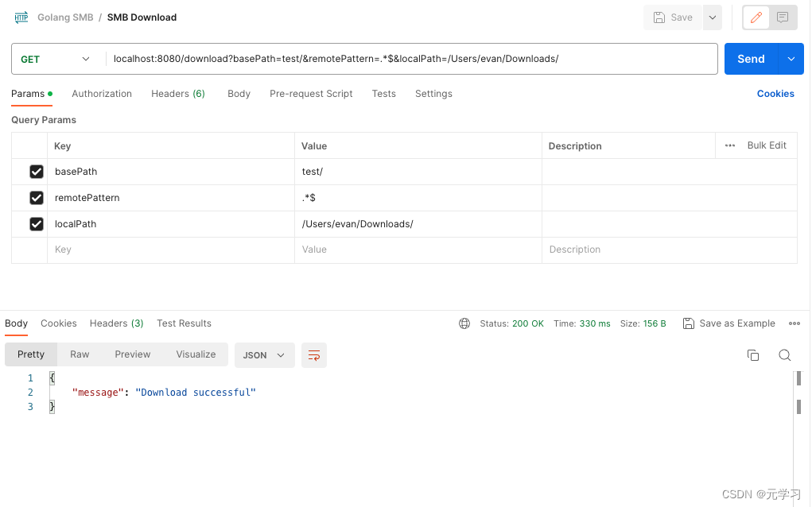Open the Headers (6) request tab
Screen dimensions: 812x507
177,94
